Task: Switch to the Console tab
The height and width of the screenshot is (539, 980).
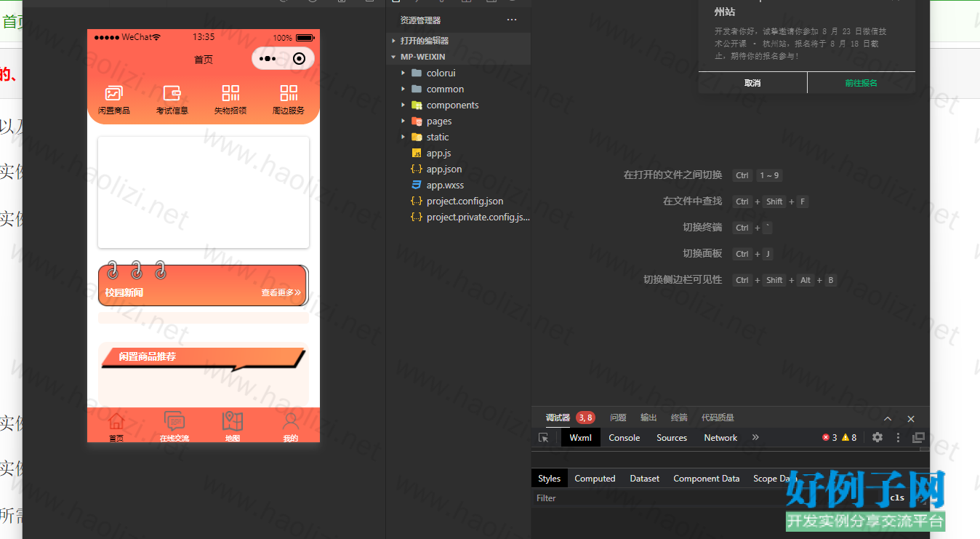Action: coord(624,438)
